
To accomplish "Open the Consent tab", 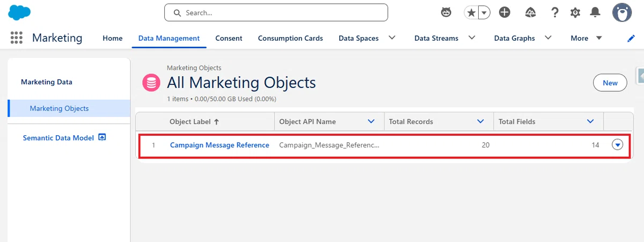I will click(229, 38).
